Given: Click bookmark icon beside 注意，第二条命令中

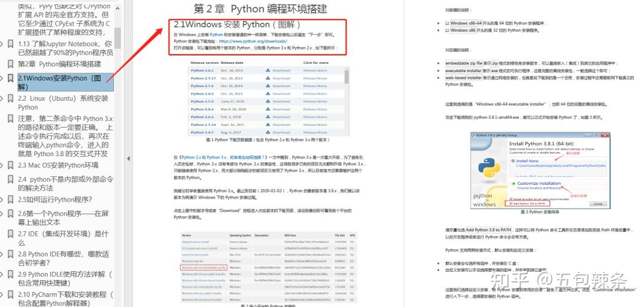Looking at the screenshot, I should 10,118.
